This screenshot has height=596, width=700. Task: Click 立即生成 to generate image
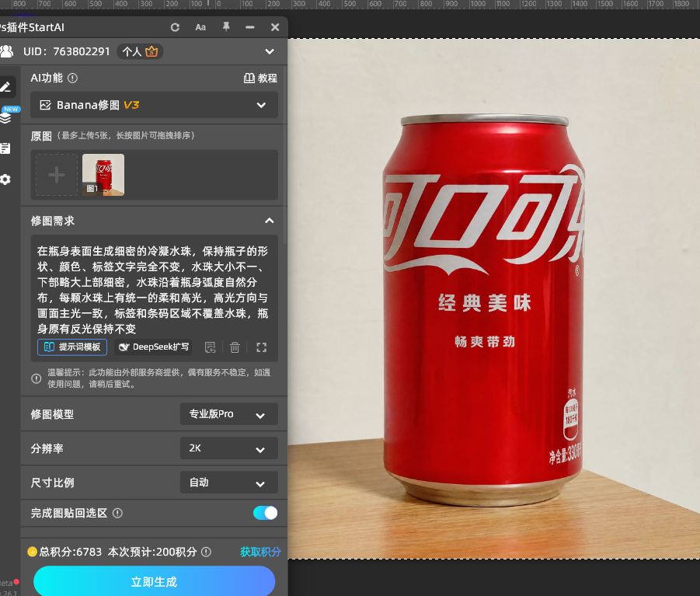point(154,582)
